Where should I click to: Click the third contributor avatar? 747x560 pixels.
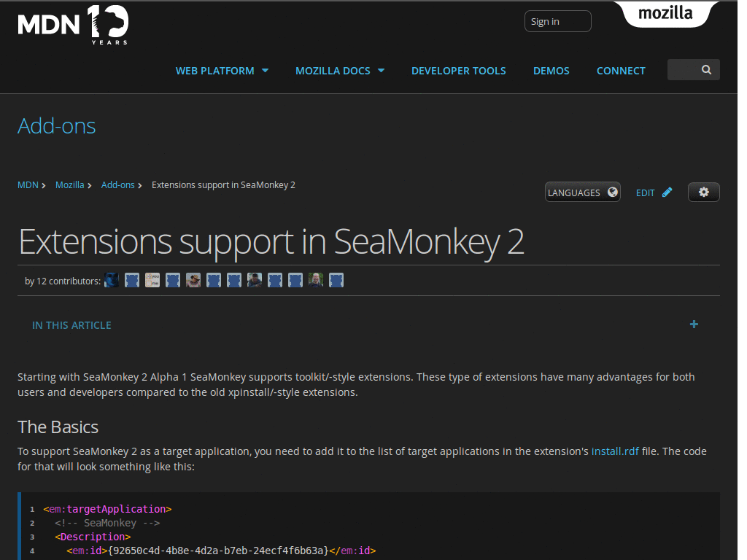point(152,280)
